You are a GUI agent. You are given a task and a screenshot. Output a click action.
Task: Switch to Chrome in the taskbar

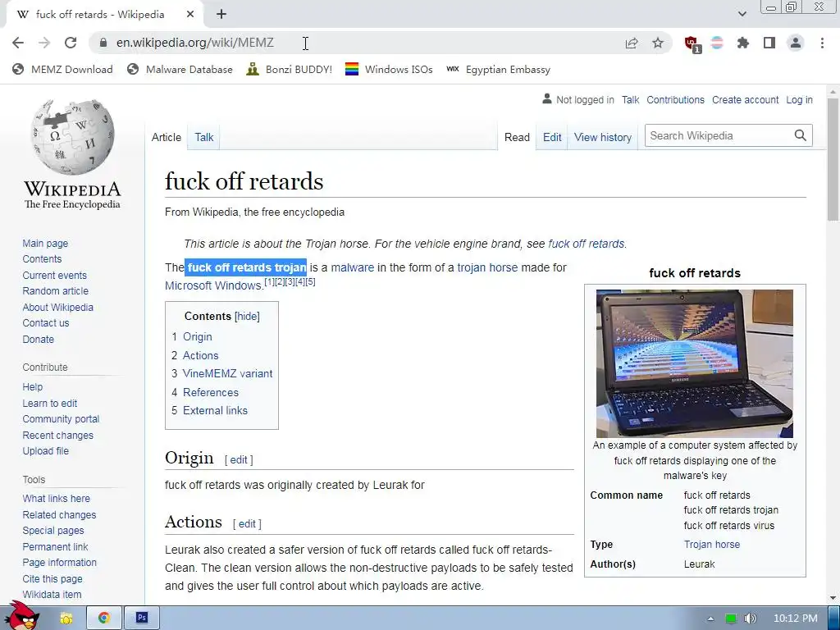104,618
